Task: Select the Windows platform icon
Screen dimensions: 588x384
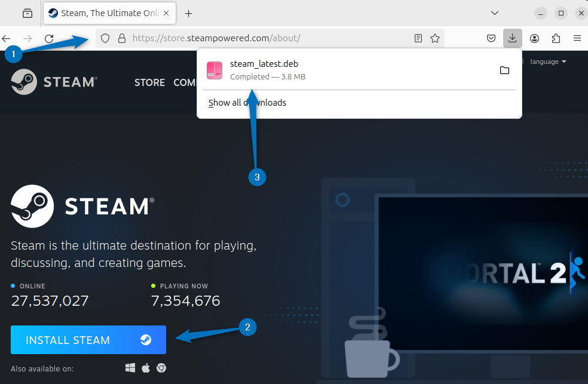Action: [x=130, y=368]
